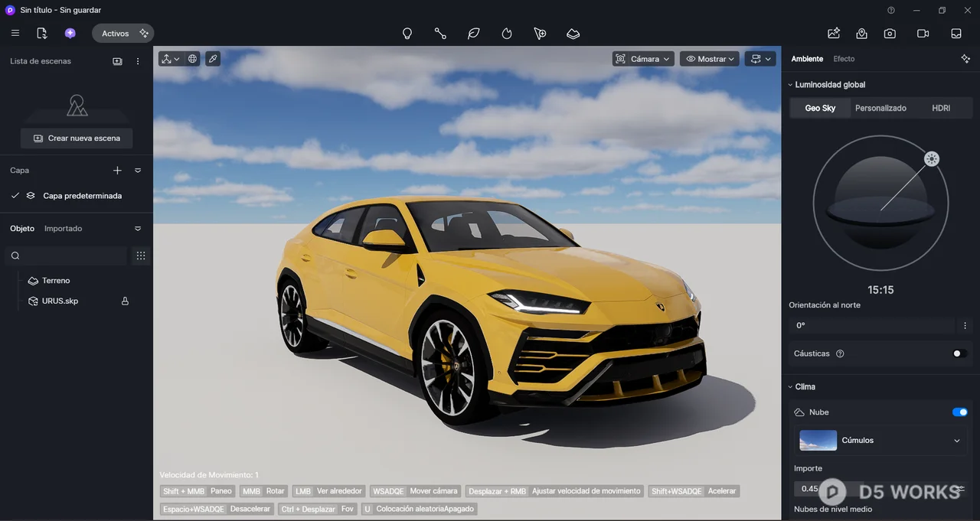This screenshot has height=521, width=980.
Task: Click the AI image enhance icon
Action: click(834, 34)
